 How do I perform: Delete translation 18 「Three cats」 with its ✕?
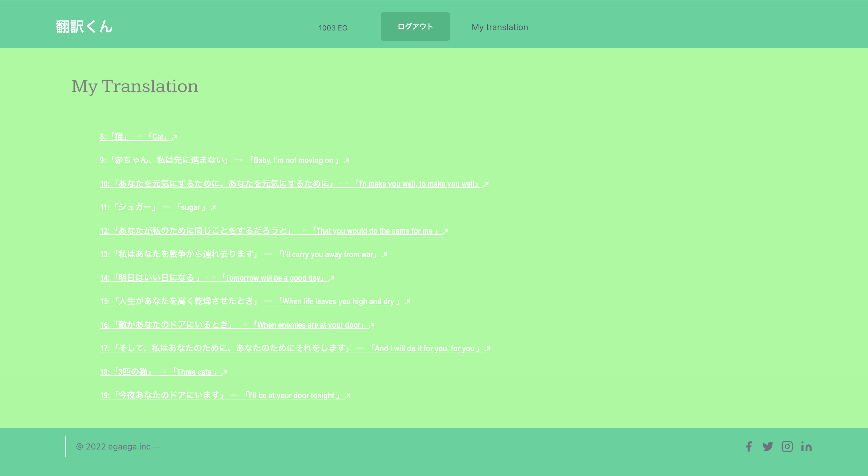point(225,371)
